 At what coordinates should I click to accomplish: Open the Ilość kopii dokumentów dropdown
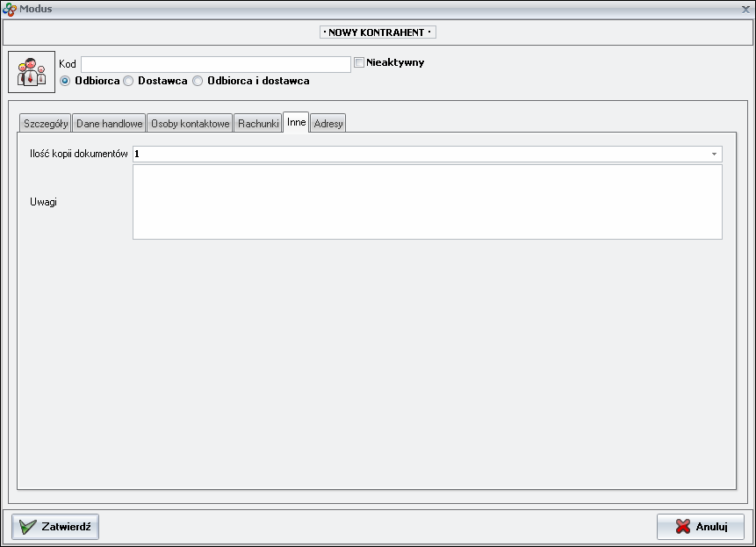pos(714,155)
